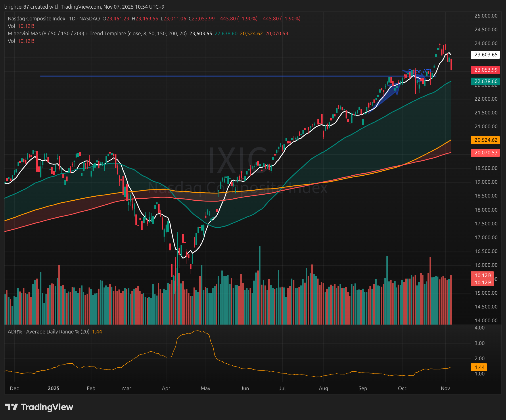Click the 2025 label on the time axis
The height and width of the screenshot is (420, 506).
click(53, 388)
